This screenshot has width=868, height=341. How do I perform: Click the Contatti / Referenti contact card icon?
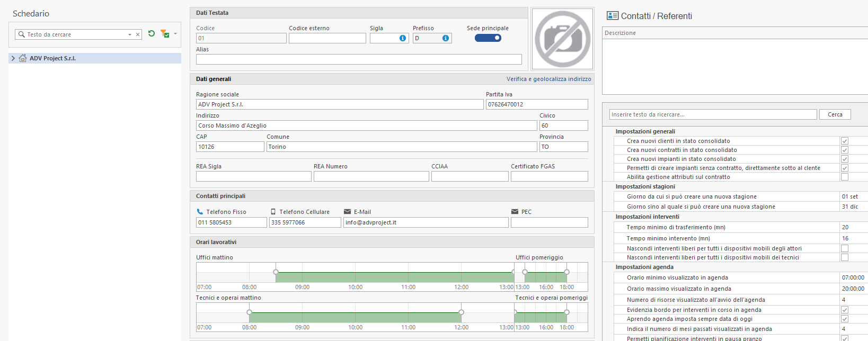(x=613, y=16)
